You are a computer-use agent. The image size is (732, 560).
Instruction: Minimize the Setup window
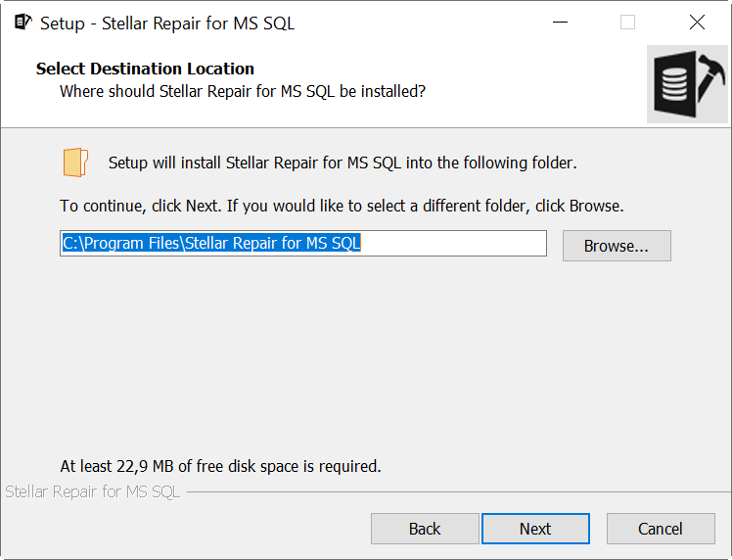pyautogui.click(x=560, y=22)
